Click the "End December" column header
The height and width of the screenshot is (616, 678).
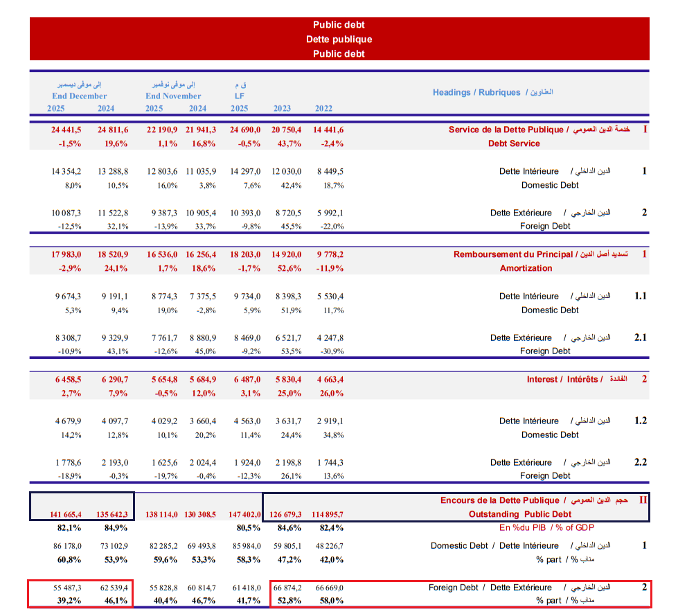tap(80, 96)
